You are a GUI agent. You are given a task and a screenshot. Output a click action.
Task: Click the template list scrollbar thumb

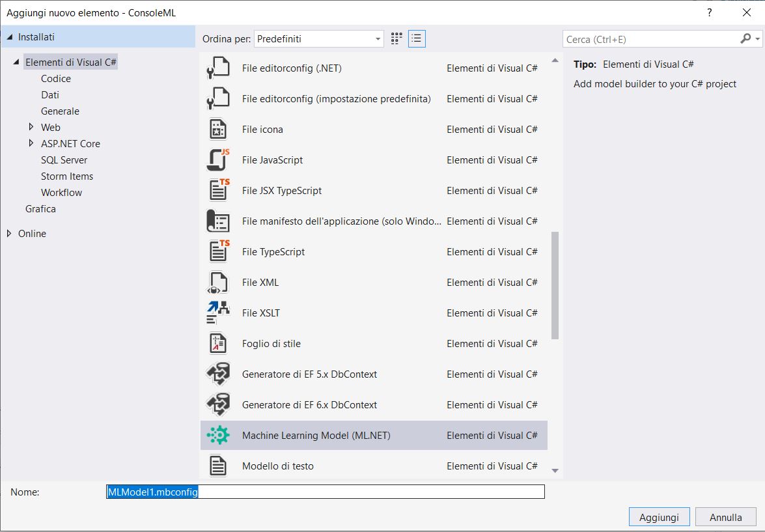click(555, 285)
